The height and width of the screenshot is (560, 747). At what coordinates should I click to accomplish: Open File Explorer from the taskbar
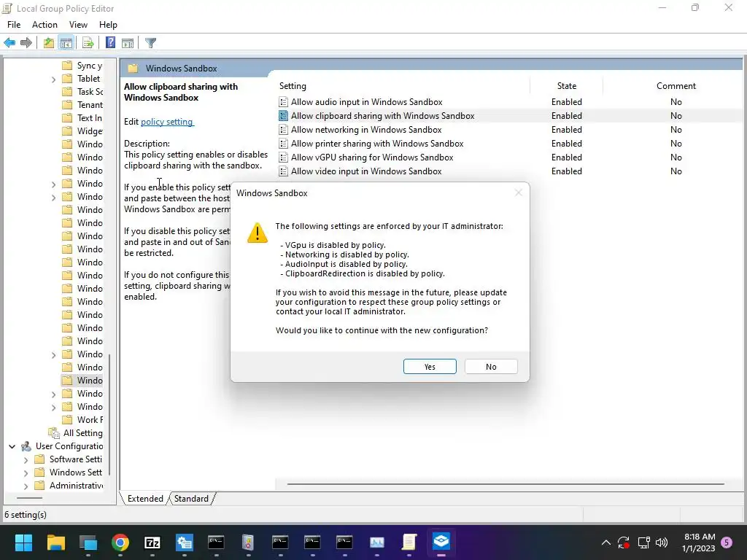[55, 542]
